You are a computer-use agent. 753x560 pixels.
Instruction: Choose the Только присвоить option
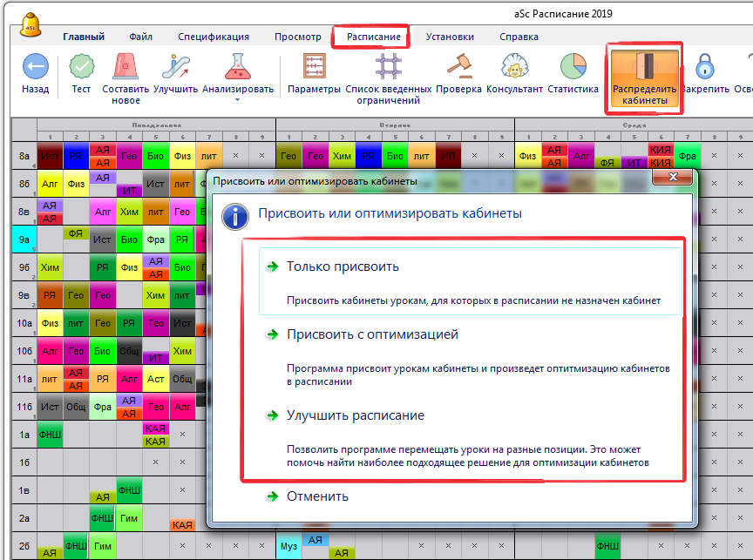(x=343, y=267)
